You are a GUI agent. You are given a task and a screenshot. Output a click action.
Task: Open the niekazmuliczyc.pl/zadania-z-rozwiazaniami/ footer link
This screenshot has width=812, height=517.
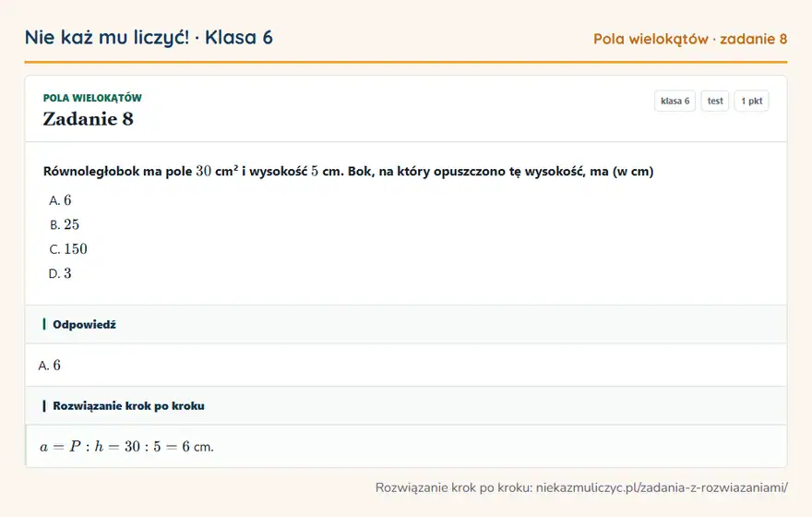point(662,488)
